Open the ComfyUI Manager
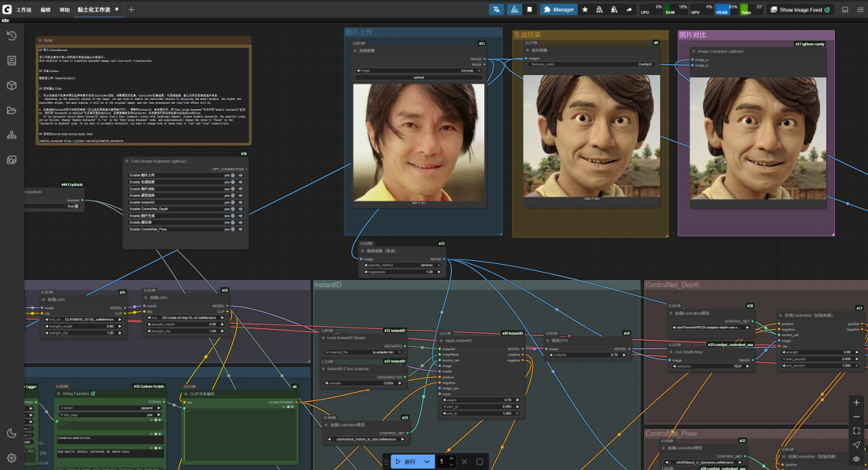Viewport: 868px width, 470px height. coord(559,9)
